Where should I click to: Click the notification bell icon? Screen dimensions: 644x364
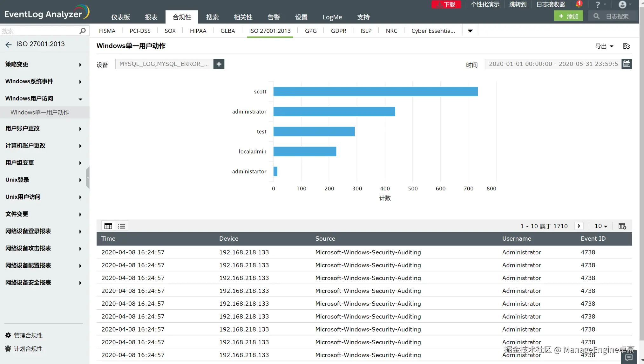point(579,4)
